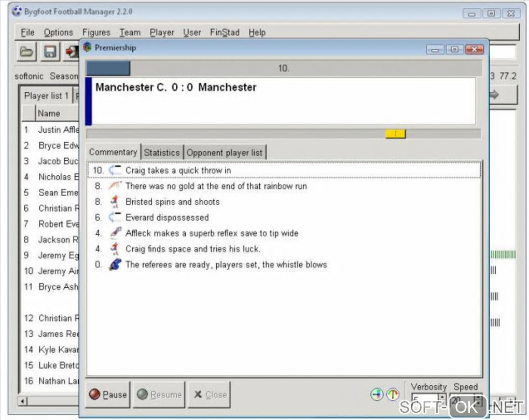The height and width of the screenshot is (420, 529).
Task: Click the Premiership window title icon
Action: click(88, 47)
